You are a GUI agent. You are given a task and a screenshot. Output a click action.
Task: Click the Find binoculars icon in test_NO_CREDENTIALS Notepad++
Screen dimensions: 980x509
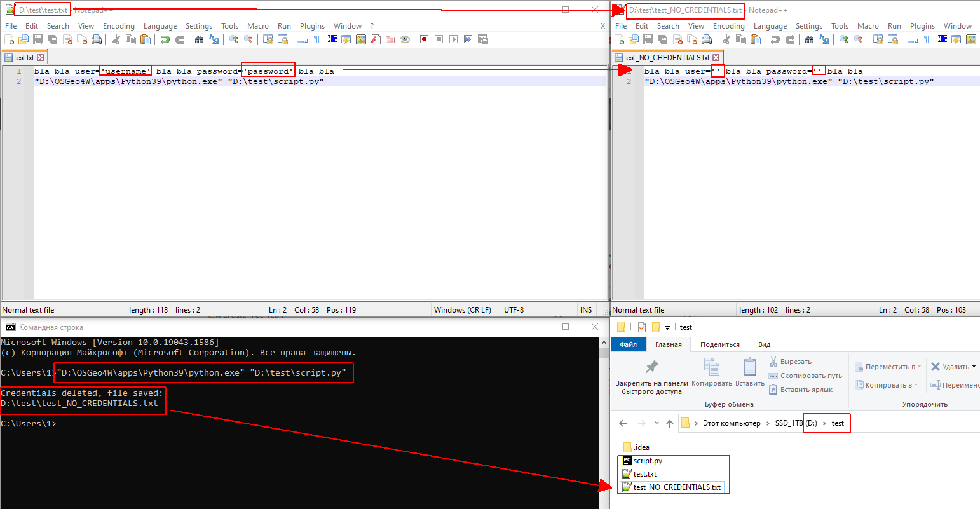pos(809,39)
